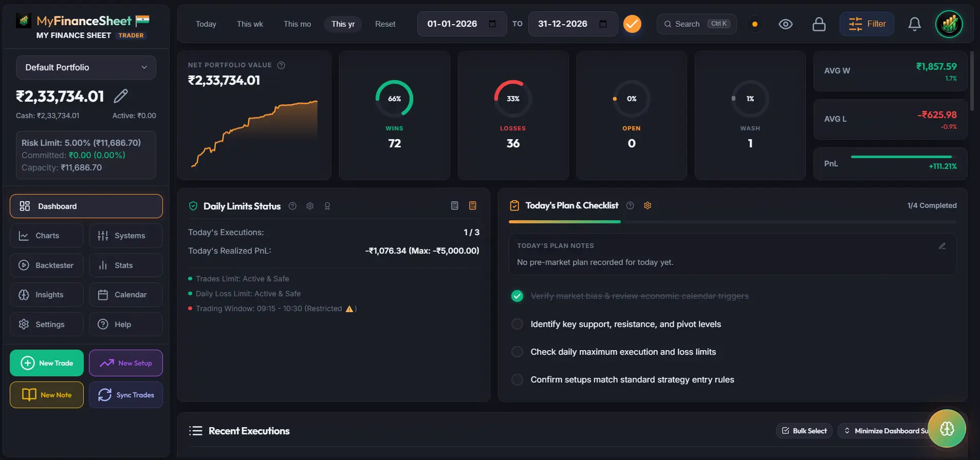Go to Charts page

[47, 236]
